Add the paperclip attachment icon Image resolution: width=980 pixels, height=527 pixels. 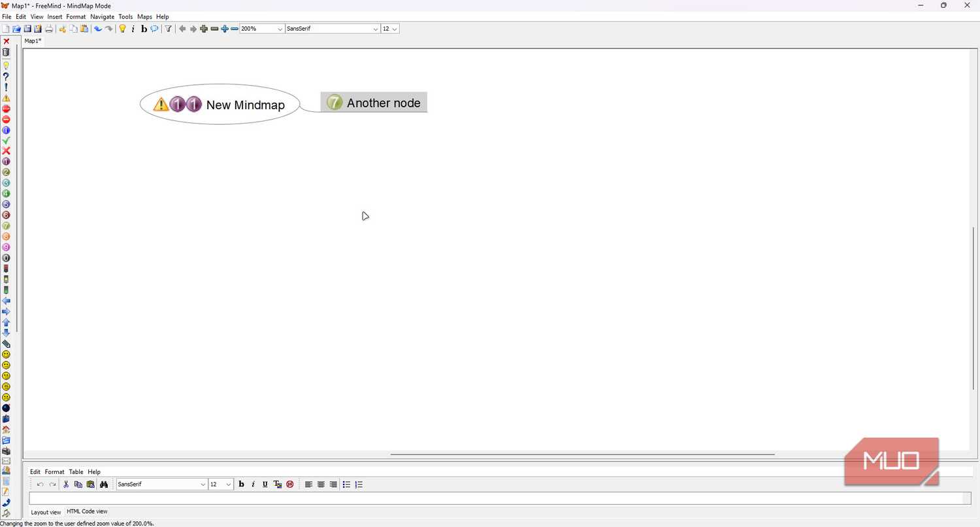[x=7, y=344]
